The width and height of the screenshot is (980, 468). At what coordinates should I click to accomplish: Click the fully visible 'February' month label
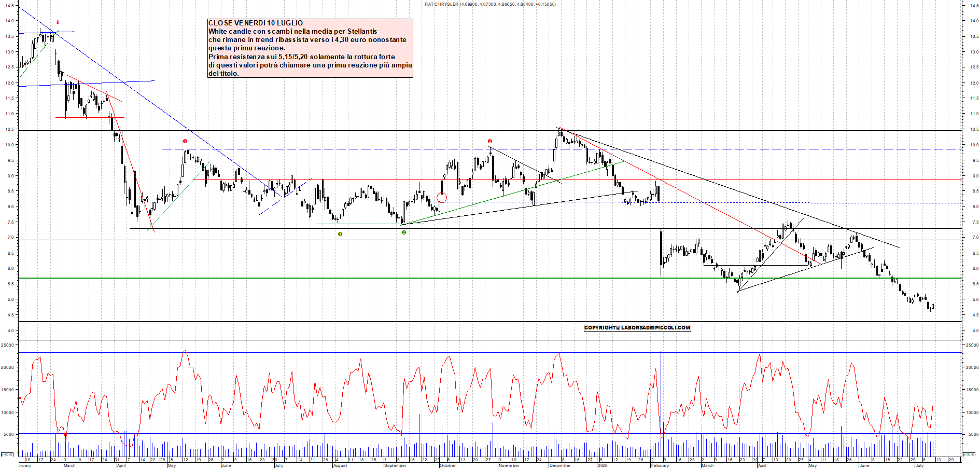pos(660,465)
